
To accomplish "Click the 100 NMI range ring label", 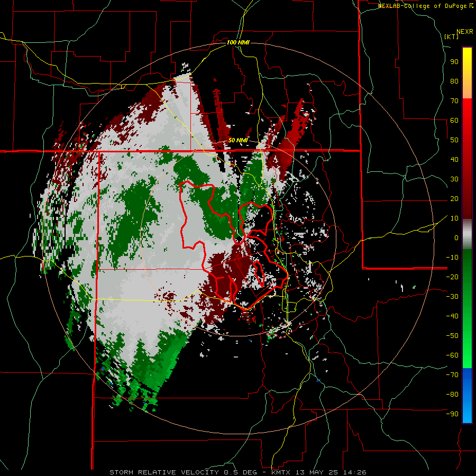I will pyautogui.click(x=238, y=42).
